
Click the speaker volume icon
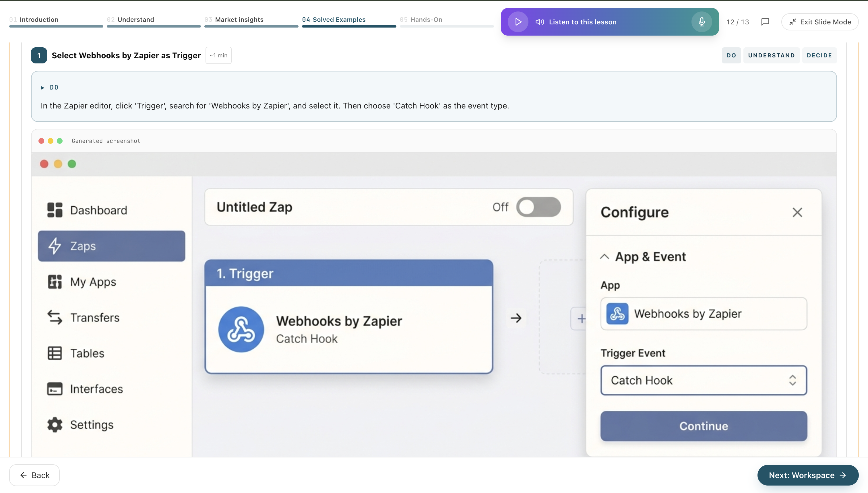(540, 22)
